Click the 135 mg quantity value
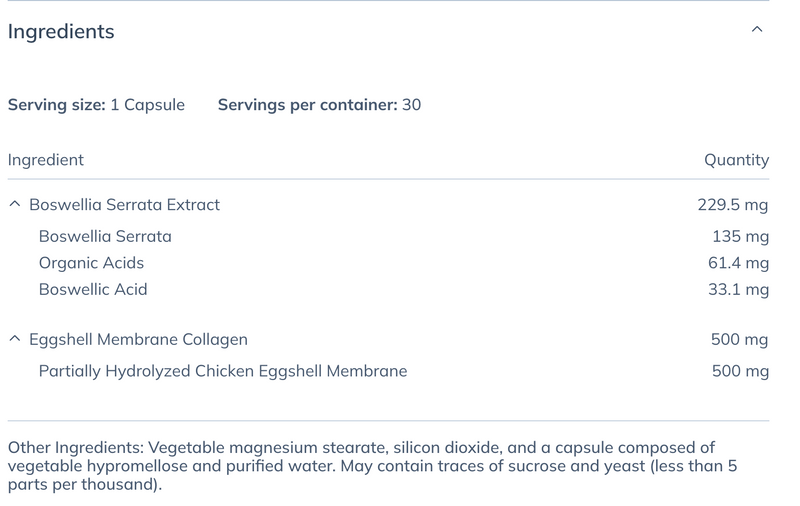The image size is (800, 506). pos(741,237)
